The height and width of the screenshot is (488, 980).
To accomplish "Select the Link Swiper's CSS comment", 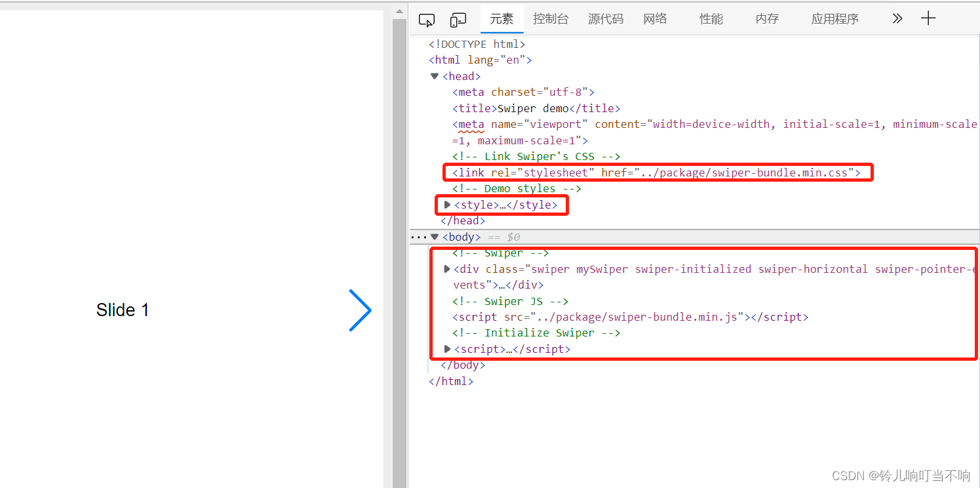I will pos(536,156).
